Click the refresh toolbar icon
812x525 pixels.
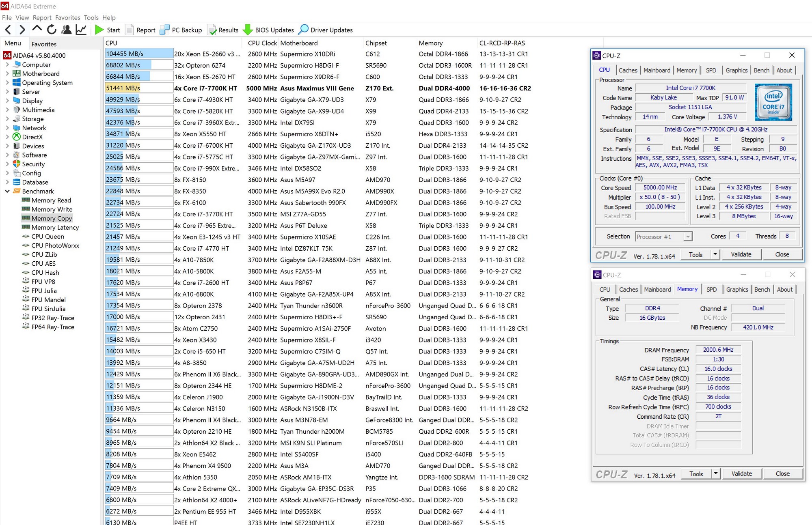52,30
